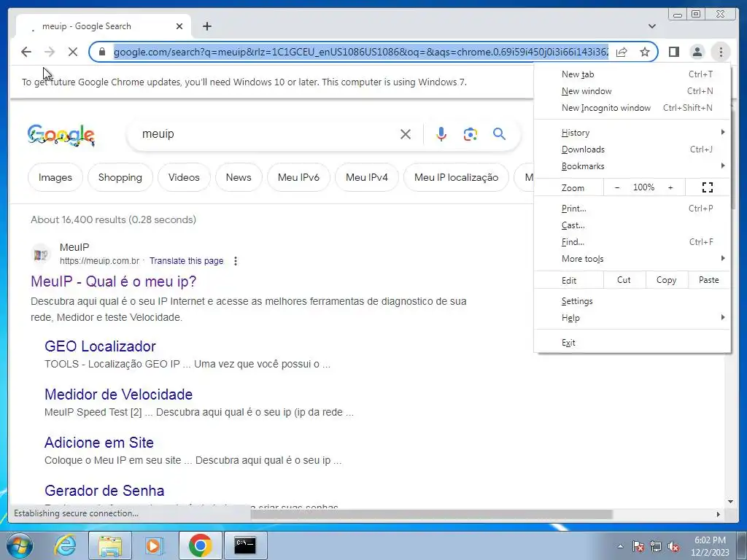This screenshot has height=560, width=747.
Task: Open the Gerador de Senha sitelink
Action: [x=104, y=491]
